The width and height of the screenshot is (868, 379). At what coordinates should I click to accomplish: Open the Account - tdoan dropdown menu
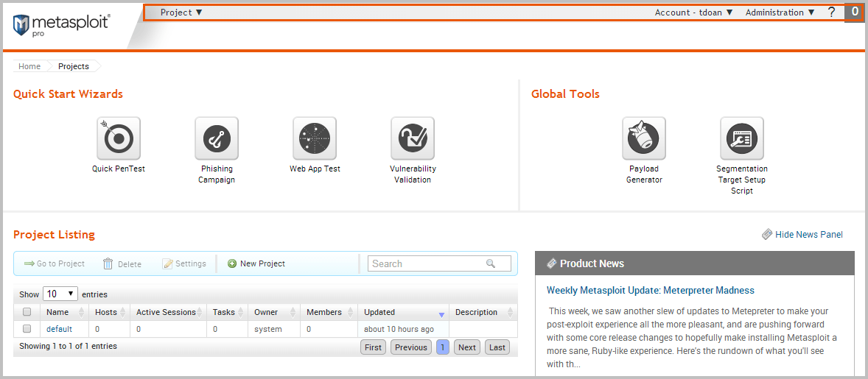point(693,13)
